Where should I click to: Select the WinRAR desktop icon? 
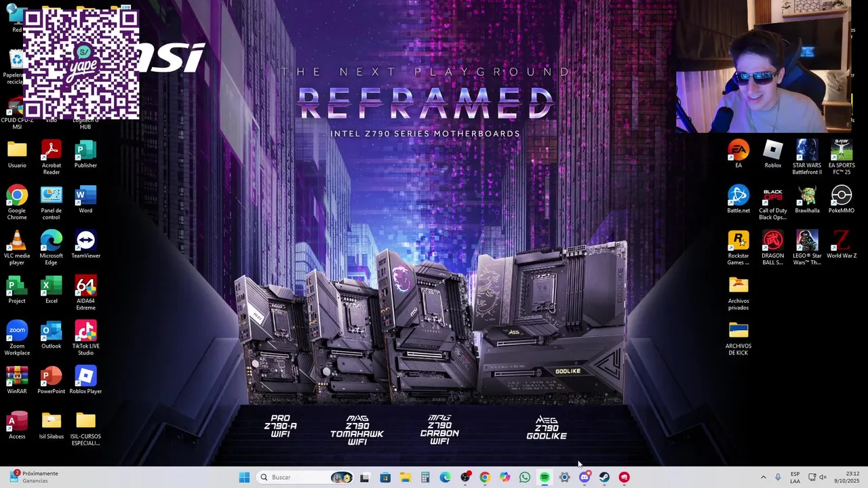[x=17, y=380]
